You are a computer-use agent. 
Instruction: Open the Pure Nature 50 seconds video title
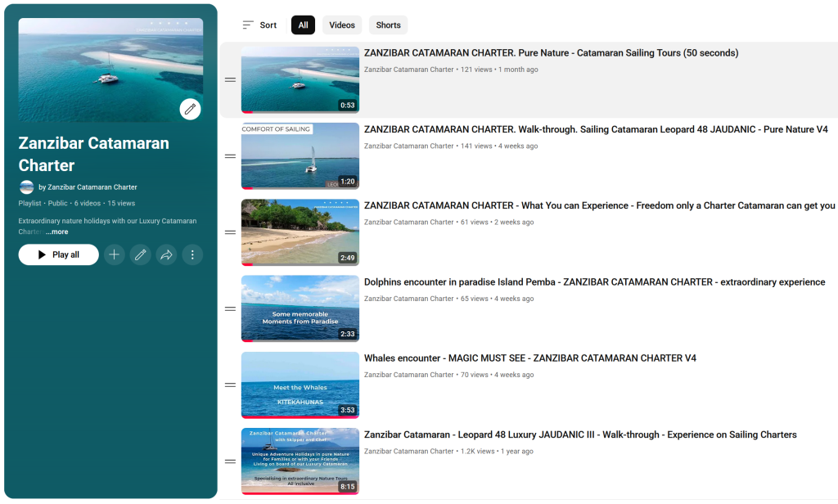(x=551, y=53)
